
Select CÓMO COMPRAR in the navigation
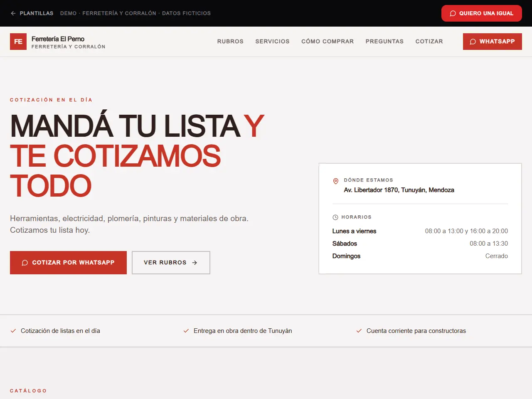point(328,42)
